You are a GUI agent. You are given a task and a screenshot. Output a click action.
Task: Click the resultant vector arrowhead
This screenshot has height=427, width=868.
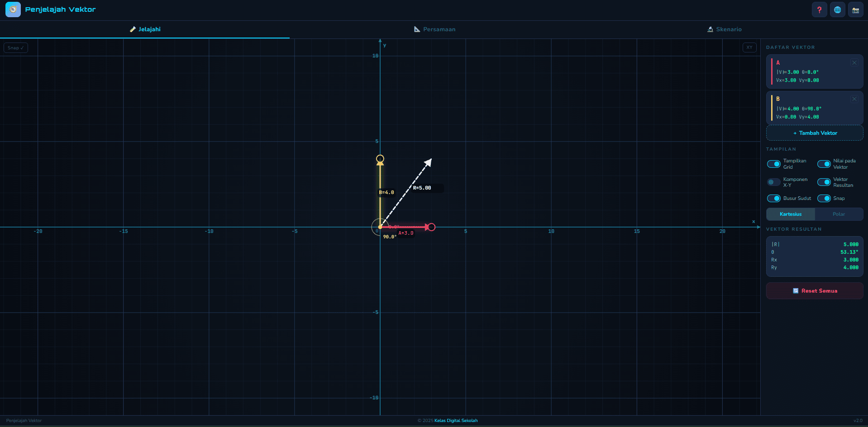click(429, 162)
